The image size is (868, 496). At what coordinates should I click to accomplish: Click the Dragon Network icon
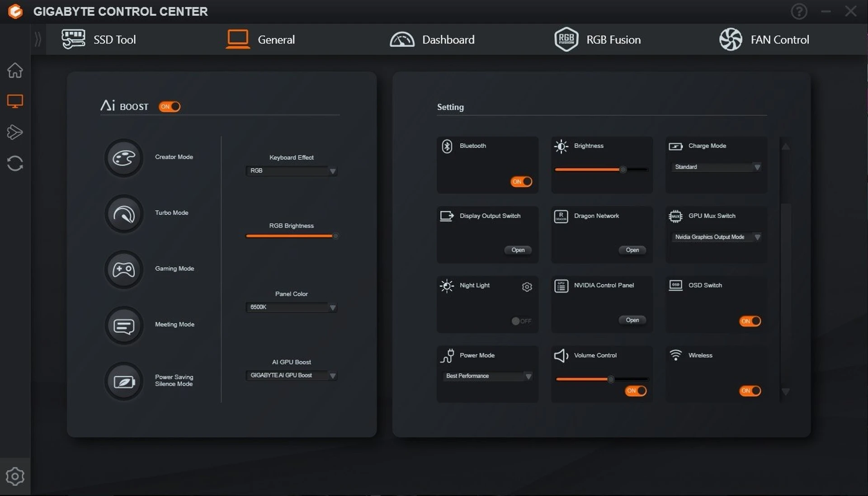click(561, 217)
